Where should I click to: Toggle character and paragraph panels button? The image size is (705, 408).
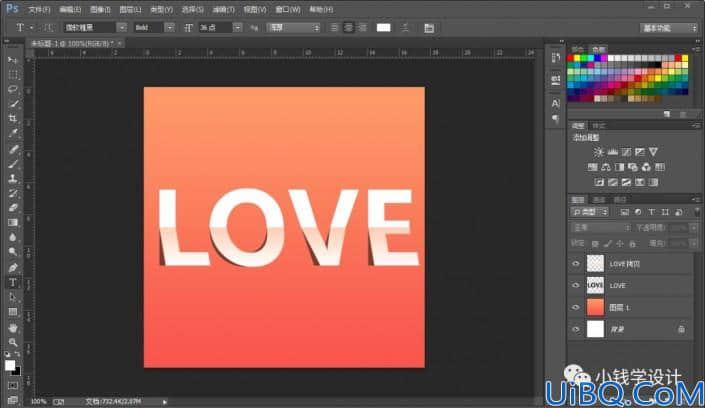tap(429, 28)
